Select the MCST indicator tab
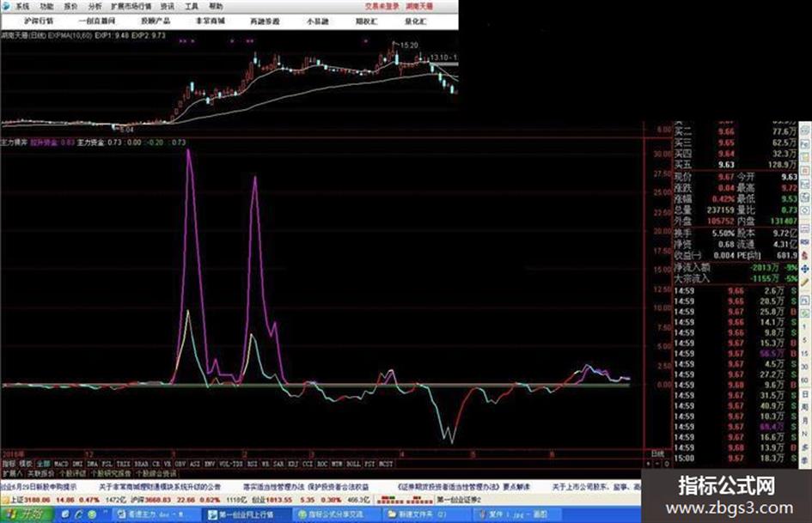 pos(386,464)
